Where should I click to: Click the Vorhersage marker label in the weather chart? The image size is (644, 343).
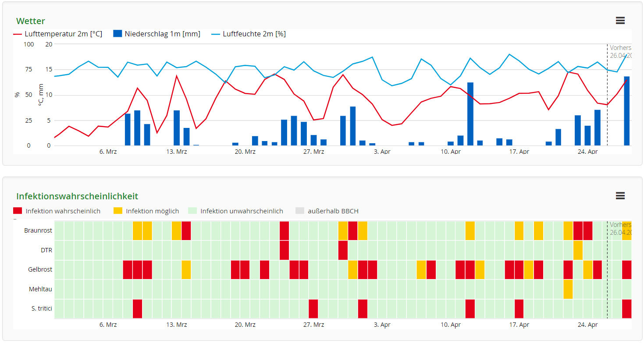point(620,52)
